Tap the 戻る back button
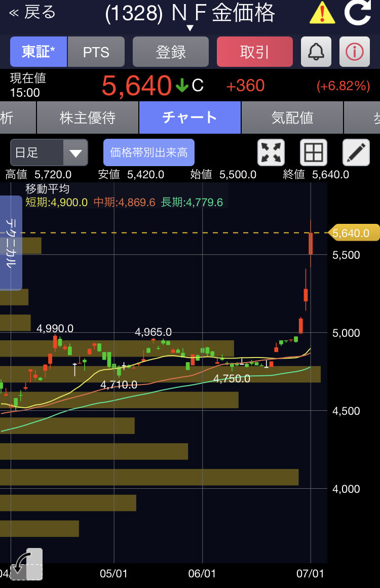 coord(32,12)
